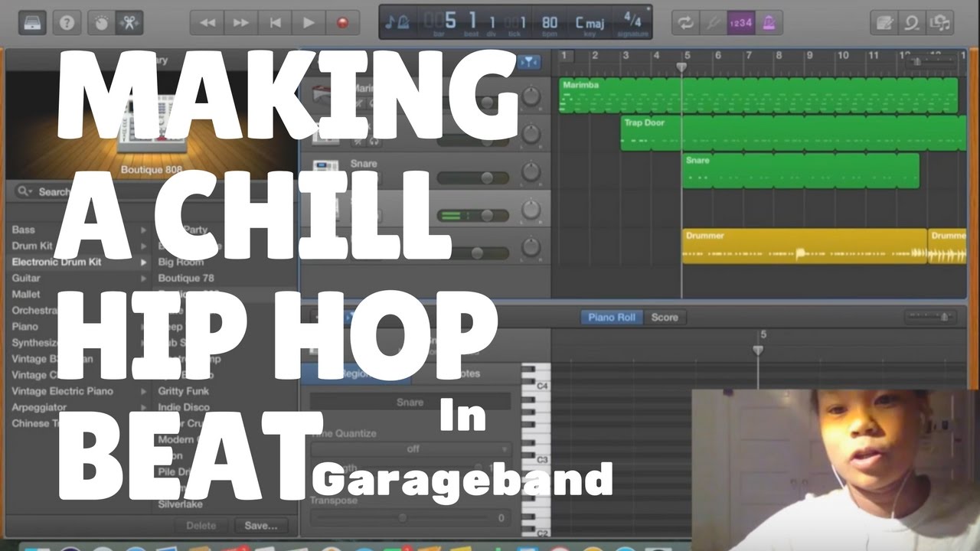Image resolution: width=980 pixels, height=551 pixels.
Task: Open the Media Browser button
Action: point(939,22)
